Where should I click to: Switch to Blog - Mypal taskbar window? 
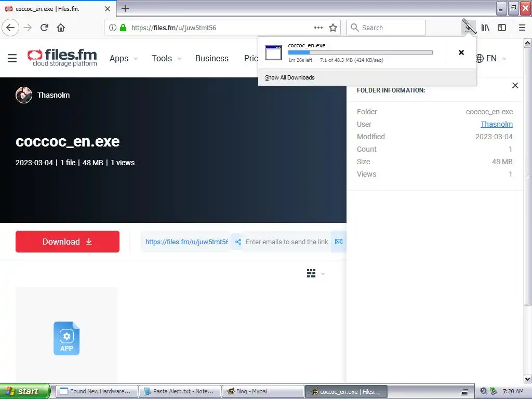tap(263, 391)
